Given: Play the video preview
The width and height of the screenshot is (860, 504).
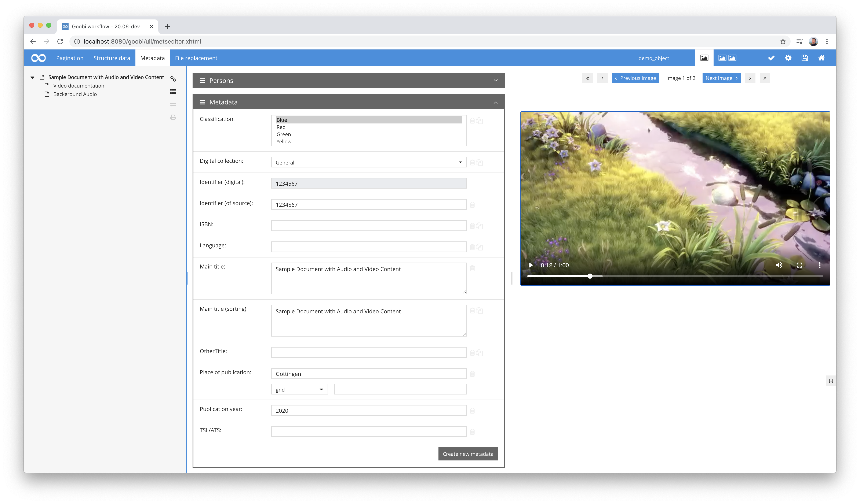Looking at the screenshot, I should 531,265.
